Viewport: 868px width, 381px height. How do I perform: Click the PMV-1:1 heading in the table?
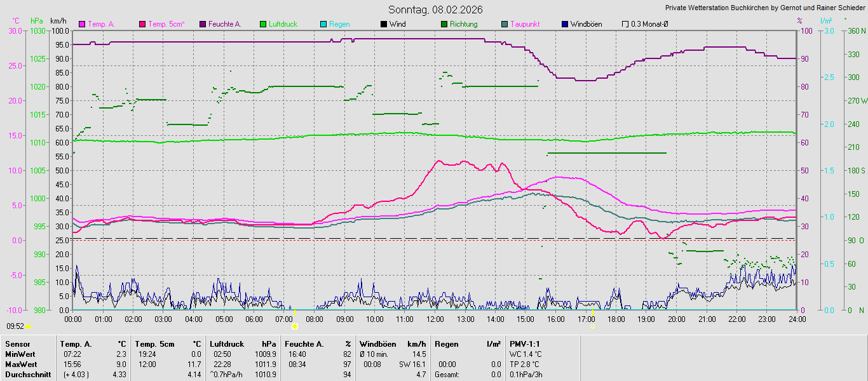tap(524, 344)
